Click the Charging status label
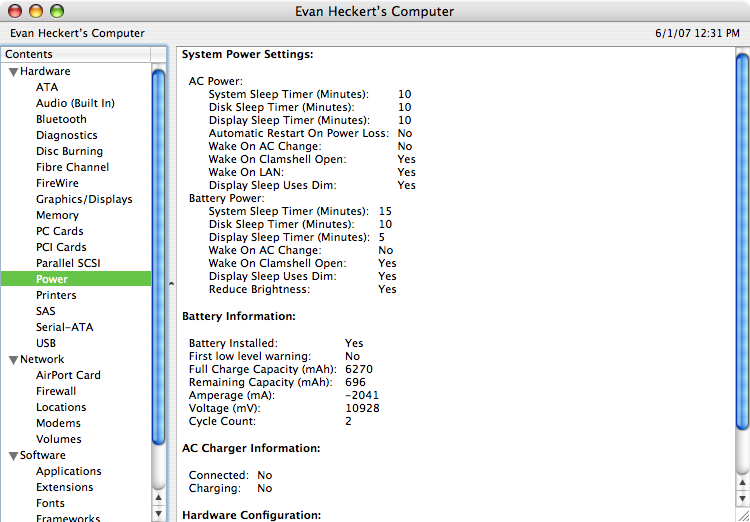 215,489
